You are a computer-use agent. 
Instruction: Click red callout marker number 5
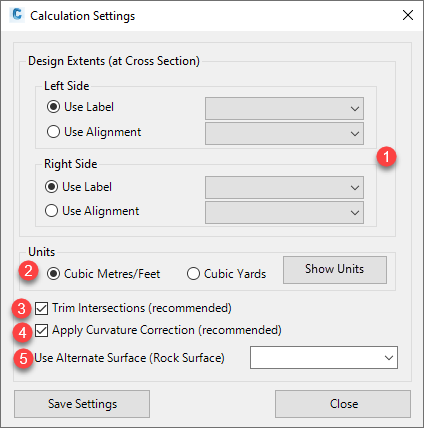pos(24,359)
